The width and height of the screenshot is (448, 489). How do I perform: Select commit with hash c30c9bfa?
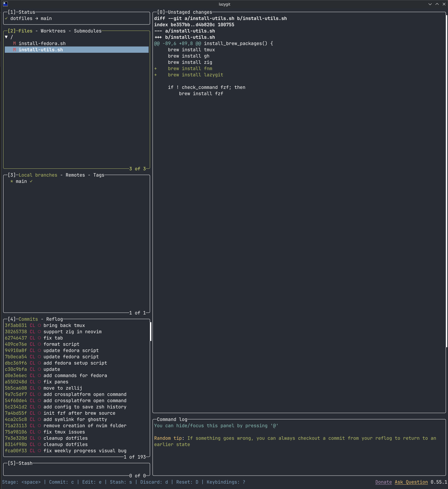point(77,369)
